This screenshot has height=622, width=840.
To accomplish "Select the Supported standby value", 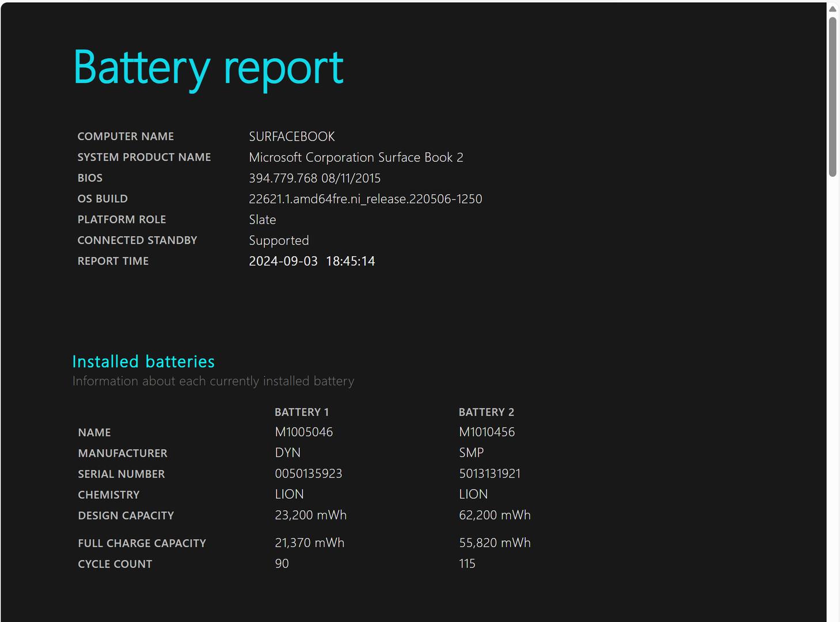I will click(x=279, y=241).
